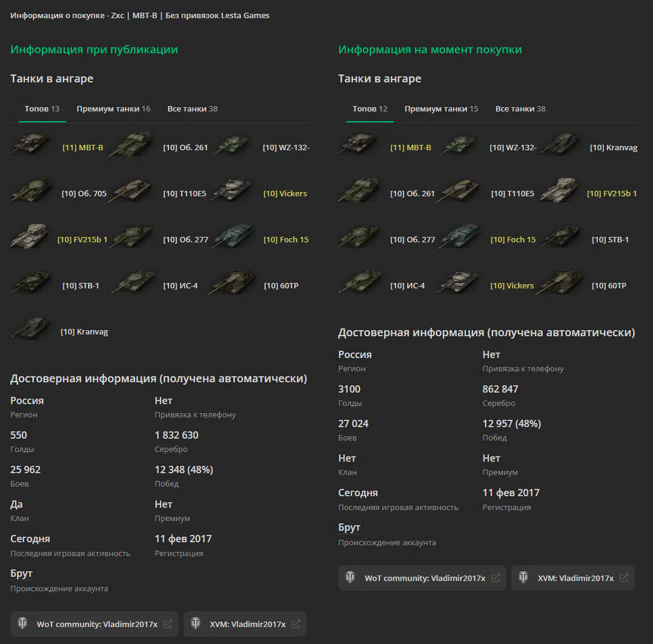Switch to Премиум танки 15 tab
This screenshot has width=653, height=644.
(442, 108)
